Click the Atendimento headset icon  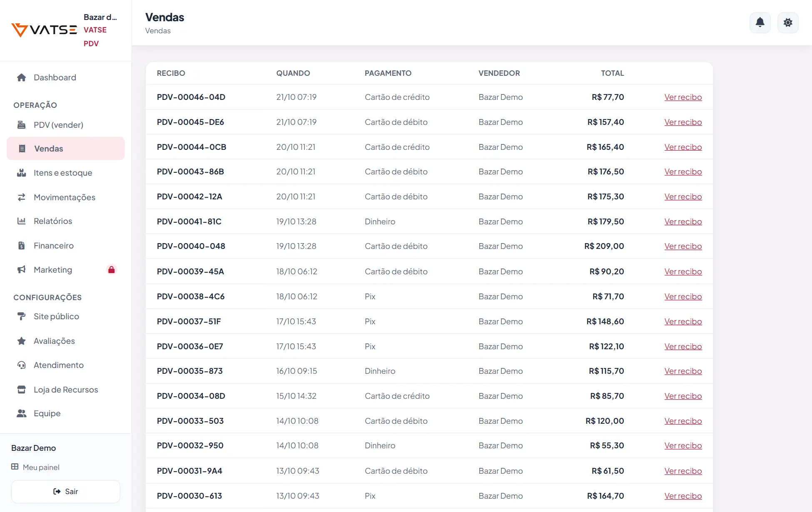(22, 365)
